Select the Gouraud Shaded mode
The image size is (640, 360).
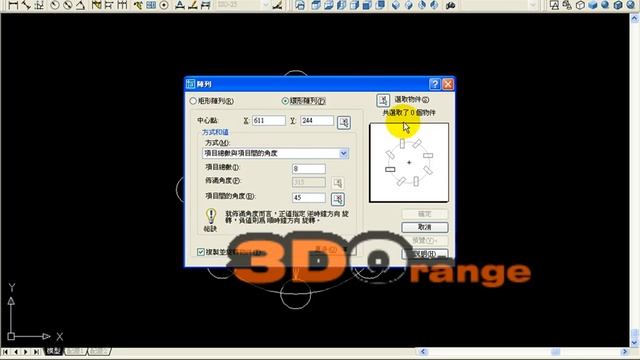tap(605, 5)
